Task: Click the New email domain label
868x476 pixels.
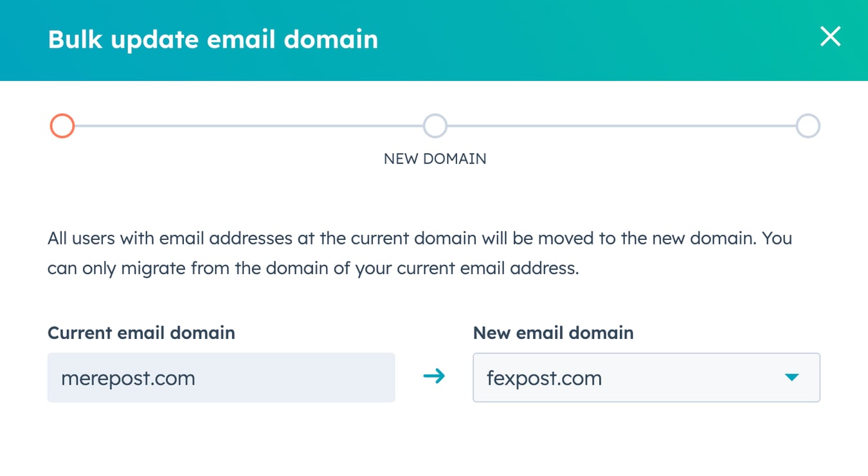Action: tap(553, 333)
